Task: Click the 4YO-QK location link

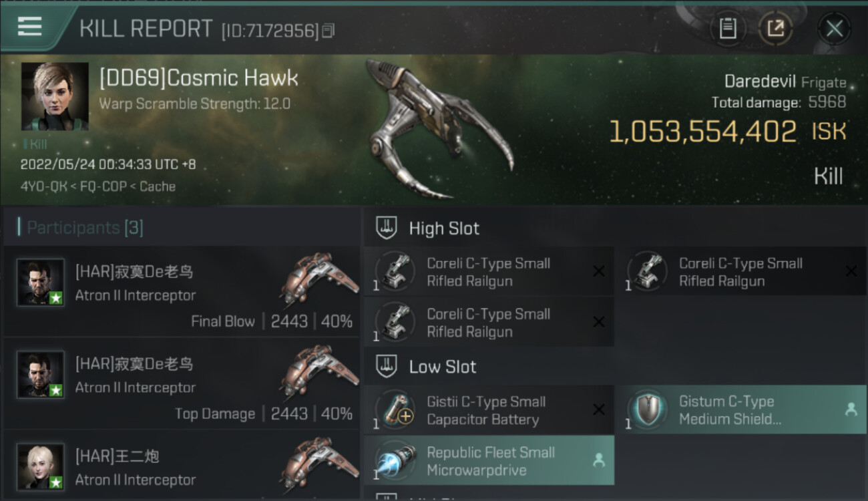Action: tap(43, 186)
